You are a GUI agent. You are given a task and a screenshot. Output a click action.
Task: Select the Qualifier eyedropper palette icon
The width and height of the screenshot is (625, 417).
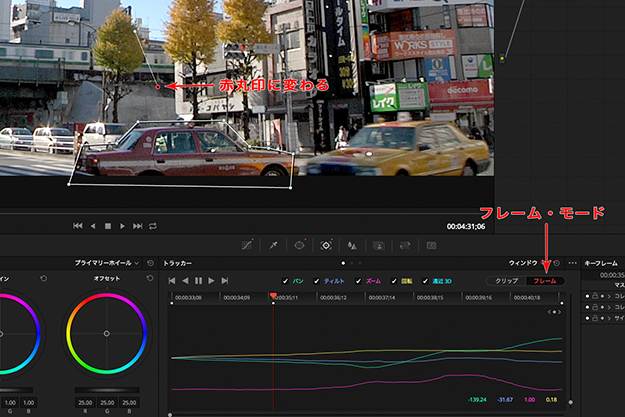click(273, 244)
